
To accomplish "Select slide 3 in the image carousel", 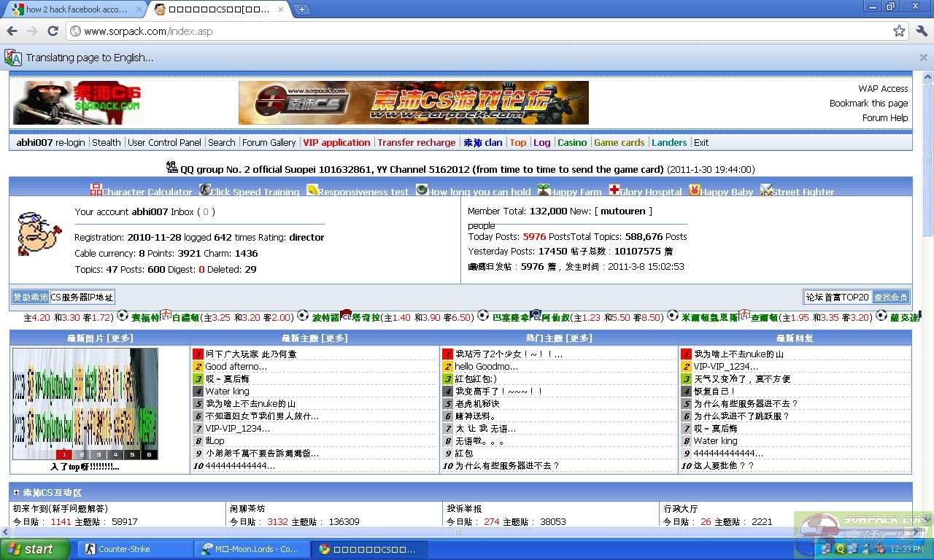I will (99, 454).
